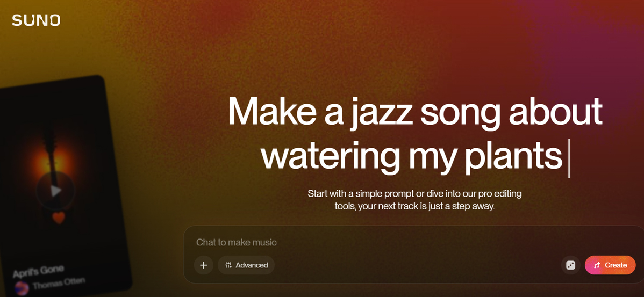644x297 pixels.
Task: Click the Thomas Otten artist name
Action: coord(58,284)
